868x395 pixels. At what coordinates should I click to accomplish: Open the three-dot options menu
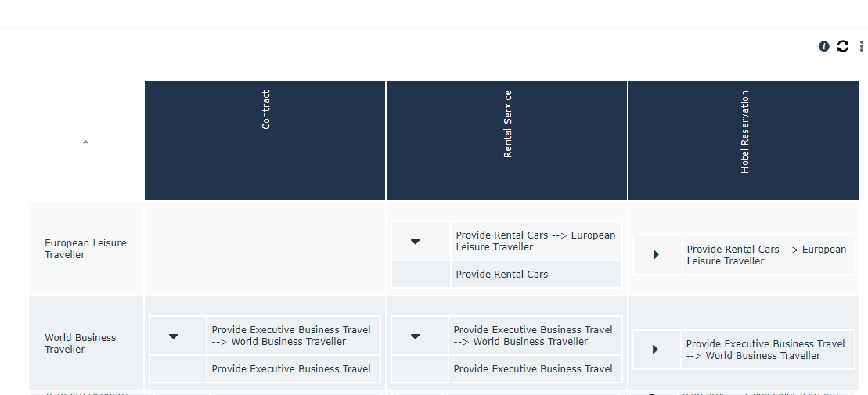(861, 46)
